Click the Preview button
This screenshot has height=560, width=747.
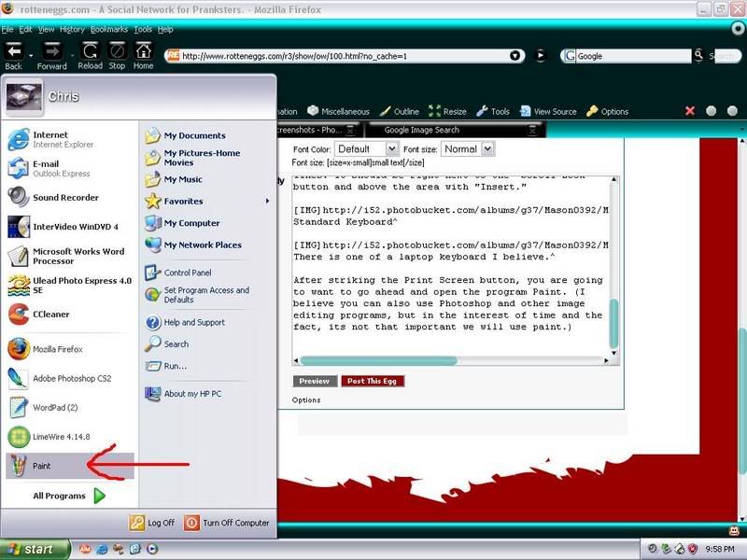pyautogui.click(x=315, y=381)
